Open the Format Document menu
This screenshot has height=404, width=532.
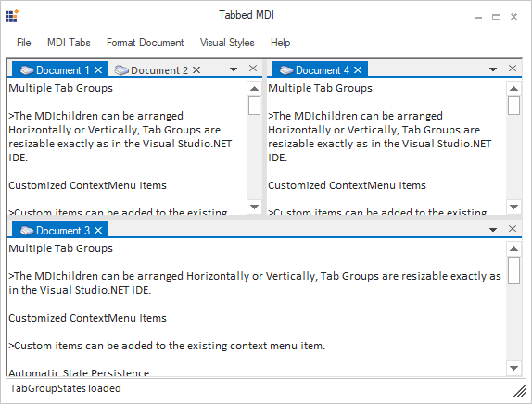[146, 43]
